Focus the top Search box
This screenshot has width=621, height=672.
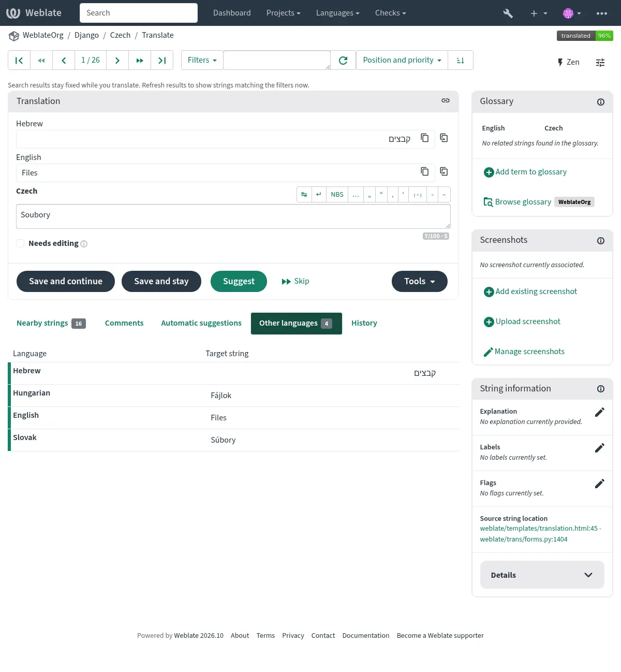click(x=139, y=13)
